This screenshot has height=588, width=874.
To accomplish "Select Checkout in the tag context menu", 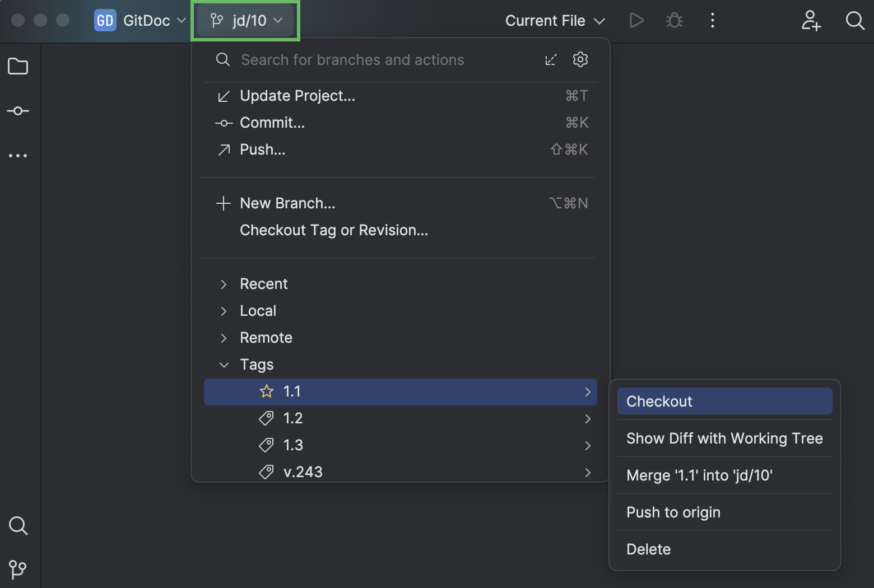I will click(659, 401).
